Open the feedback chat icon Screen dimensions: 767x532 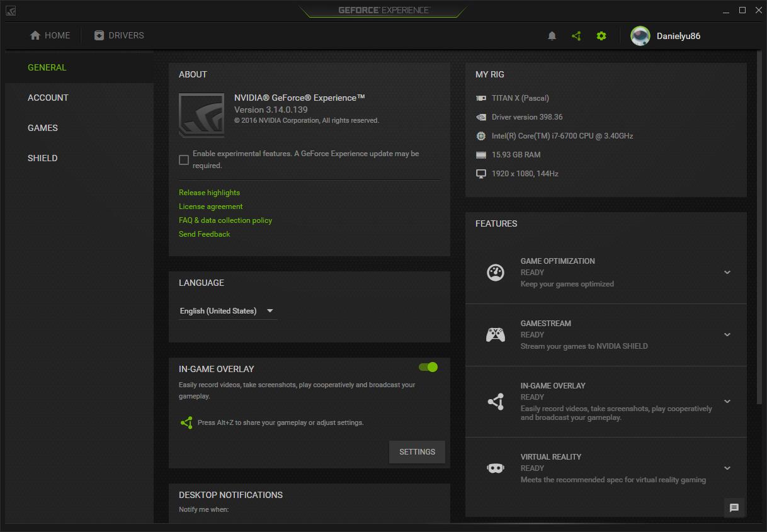[x=734, y=508]
